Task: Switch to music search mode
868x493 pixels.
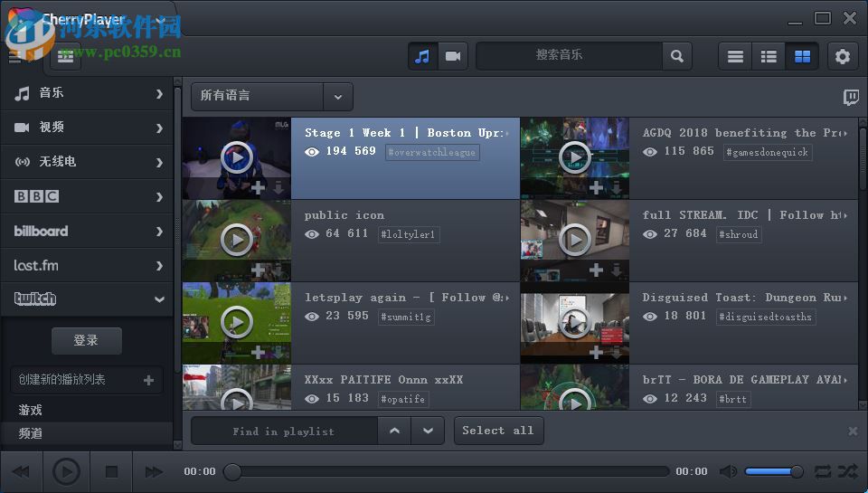Action: (x=422, y=56)
